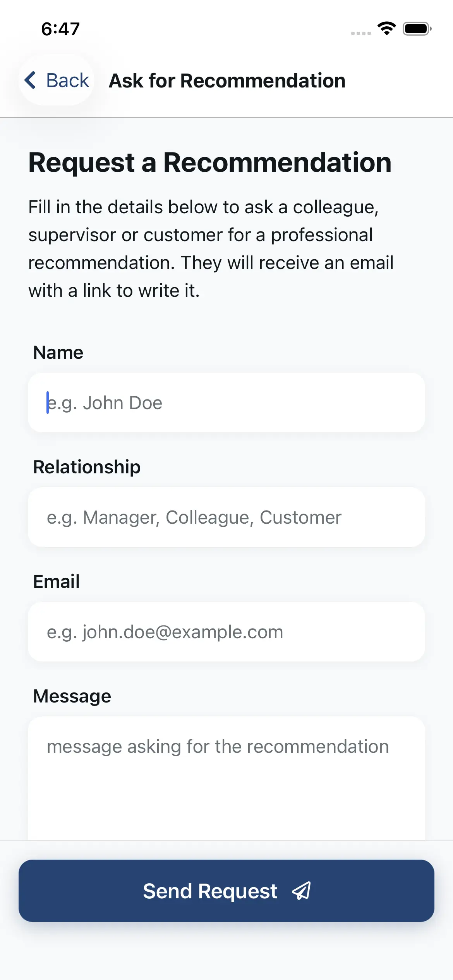Viewport: 453px width, 980px height.
Task: Tap the Back text label
Action: 67,81
